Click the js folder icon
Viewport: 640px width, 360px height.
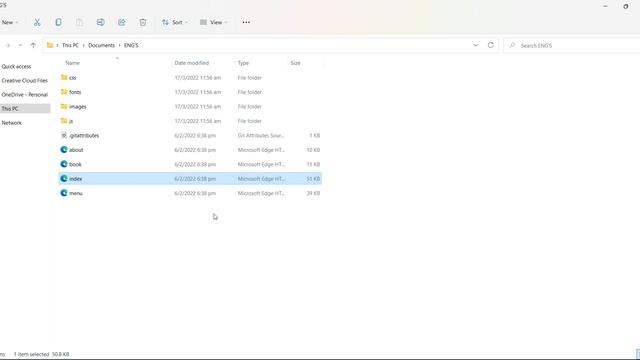64,121
